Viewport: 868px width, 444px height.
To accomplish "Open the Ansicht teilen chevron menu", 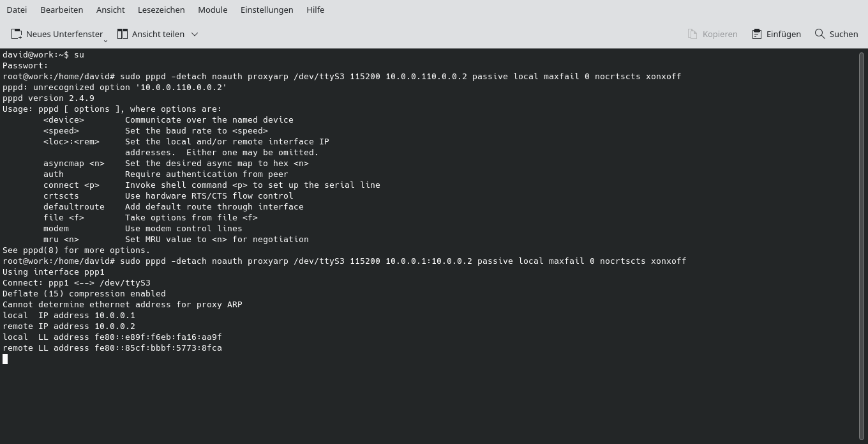I will tap(195, 34).
